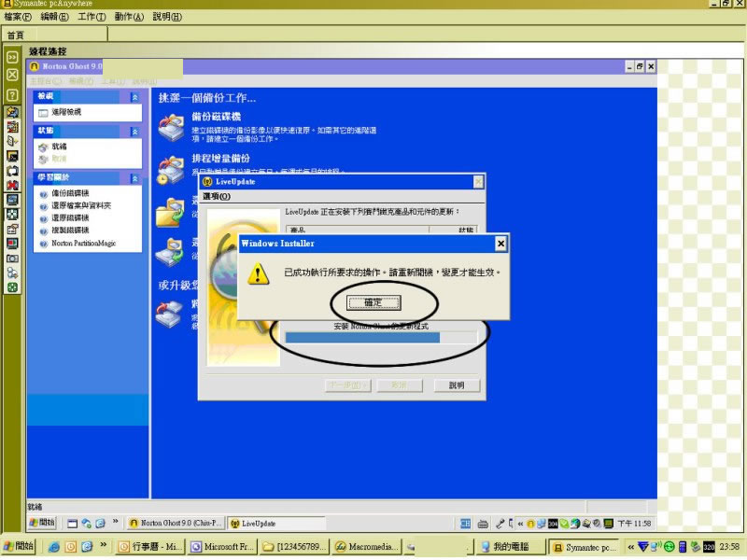Collapse the 學習關於 panel in Ghost sidebar
This screenshot has height=560, width=747.
[134, 178]
